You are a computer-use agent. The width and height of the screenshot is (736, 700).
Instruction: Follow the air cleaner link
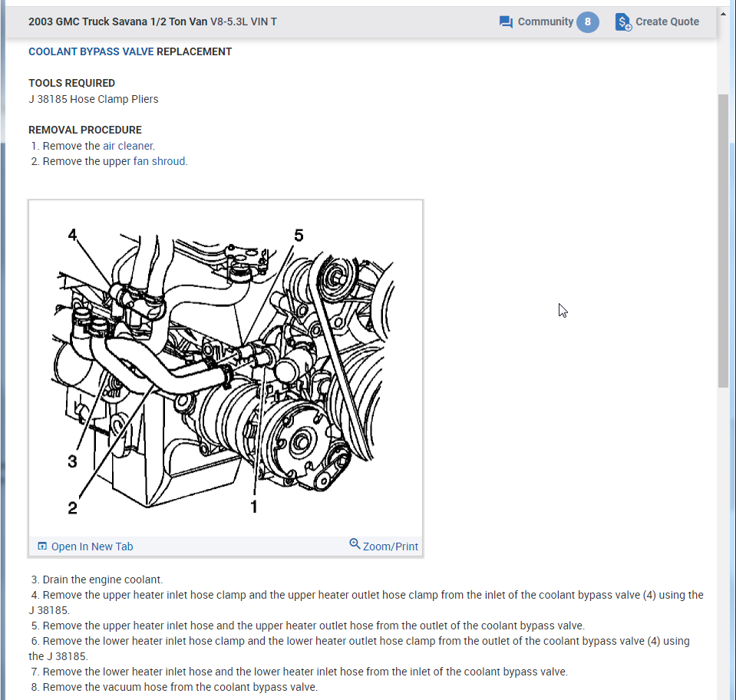click(128, 146)
